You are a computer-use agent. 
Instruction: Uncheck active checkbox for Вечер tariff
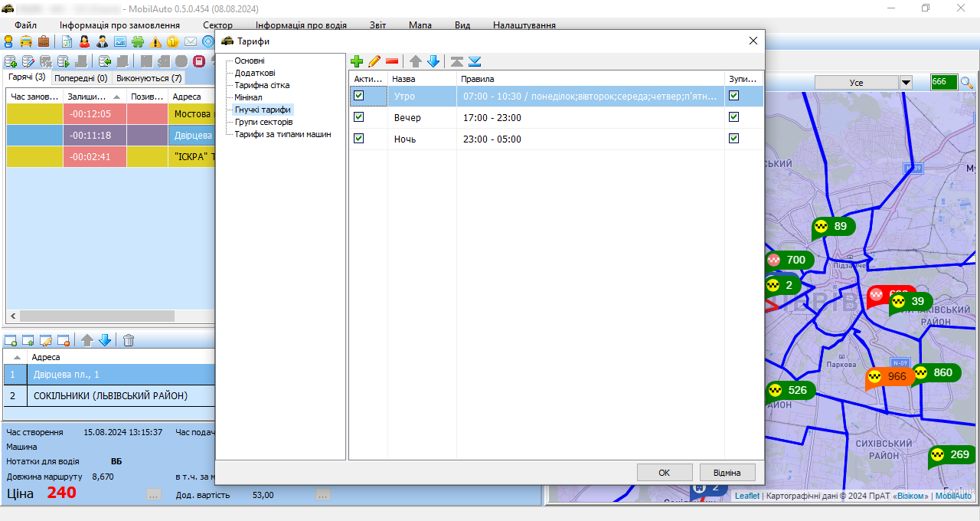click(x=358, y=117)
